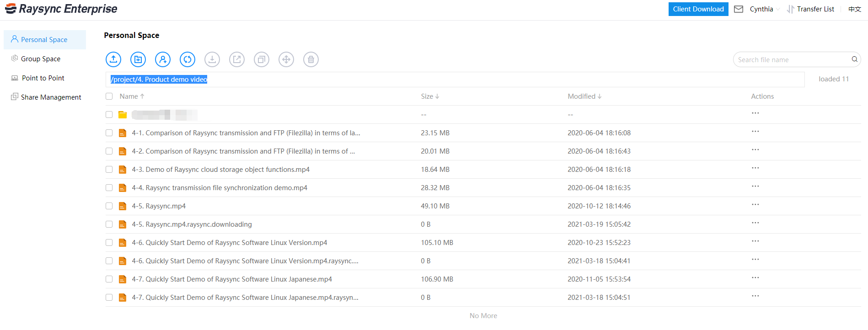868x330 pixels.
Task: Open actions menu for 4-3. Demo file
Action: [x=755, y=168]
